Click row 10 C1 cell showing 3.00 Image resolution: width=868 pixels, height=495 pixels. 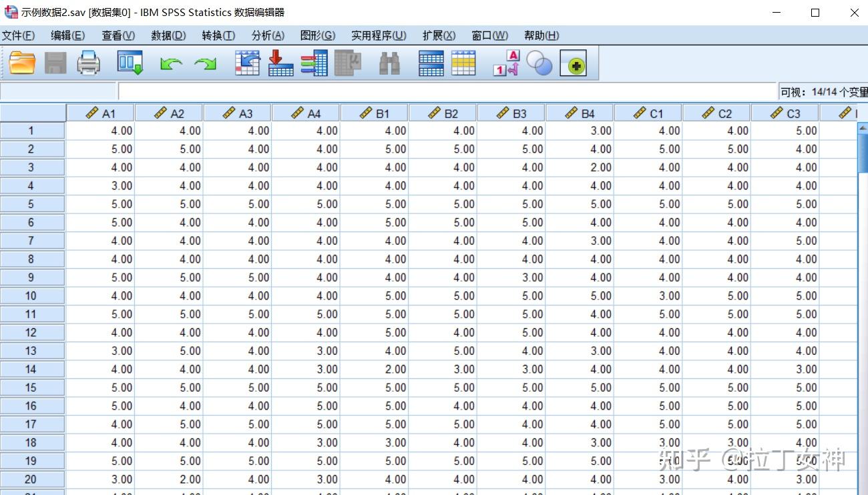click(648, 296)
